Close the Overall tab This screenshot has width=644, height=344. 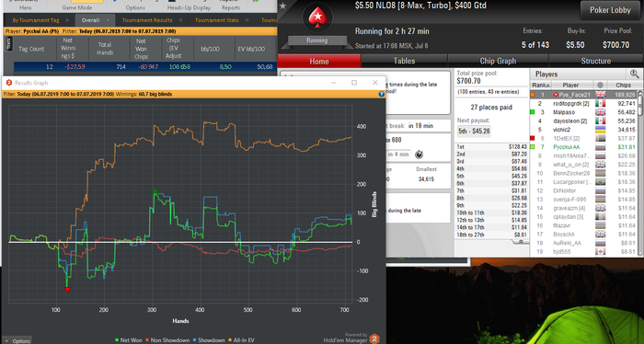108,20
